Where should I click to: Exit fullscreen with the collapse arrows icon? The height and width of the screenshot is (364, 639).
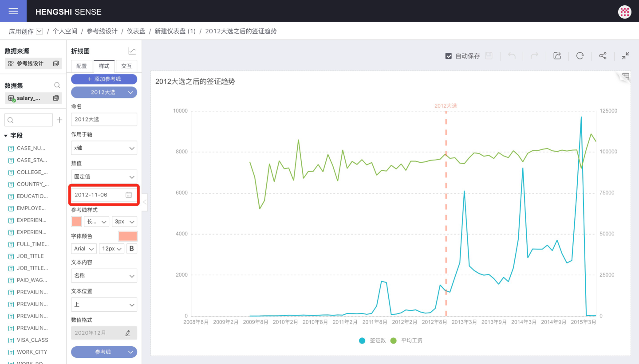tap(625, 56)
